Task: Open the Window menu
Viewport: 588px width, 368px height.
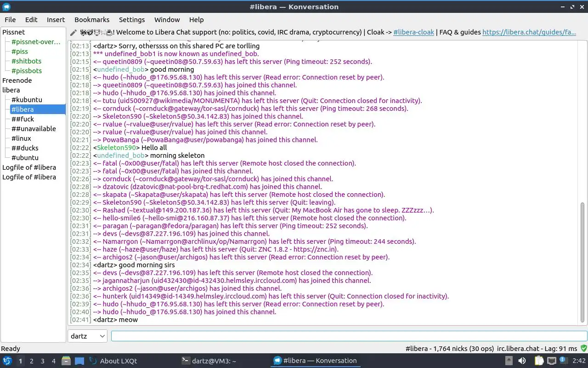Action: tap(167, 20)
